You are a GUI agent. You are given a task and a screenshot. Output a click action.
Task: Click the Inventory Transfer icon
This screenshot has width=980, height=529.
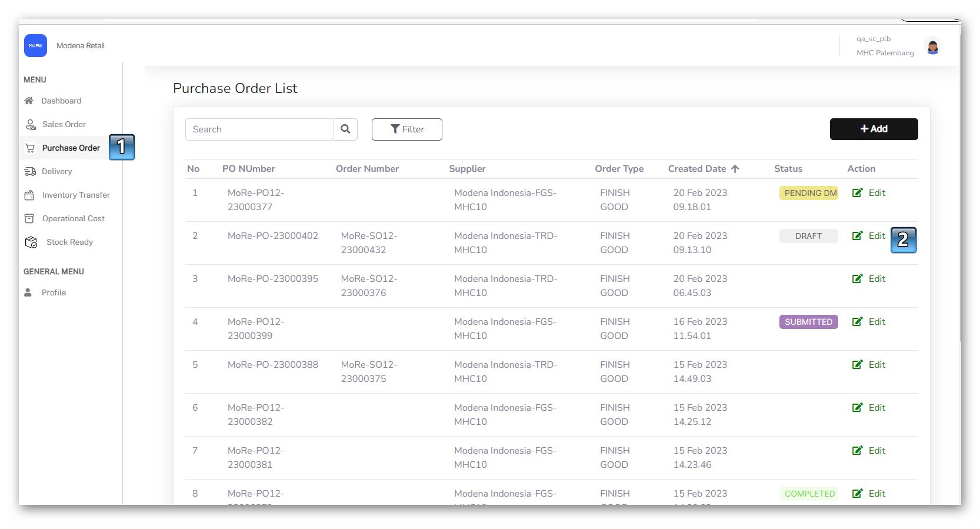tap(29, 195)
